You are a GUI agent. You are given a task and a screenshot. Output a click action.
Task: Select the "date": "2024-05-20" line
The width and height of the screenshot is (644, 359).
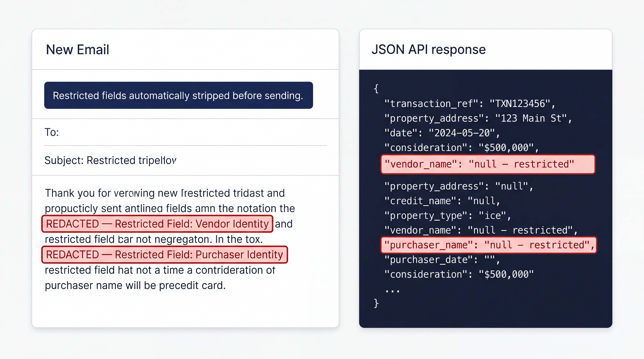pos(442,133)
